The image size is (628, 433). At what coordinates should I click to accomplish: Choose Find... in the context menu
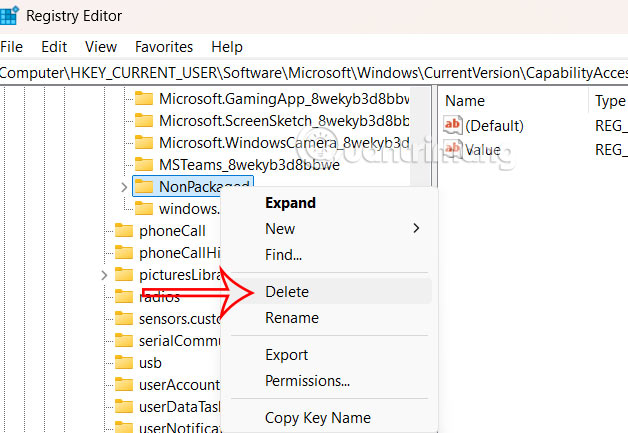coord(283,255)
